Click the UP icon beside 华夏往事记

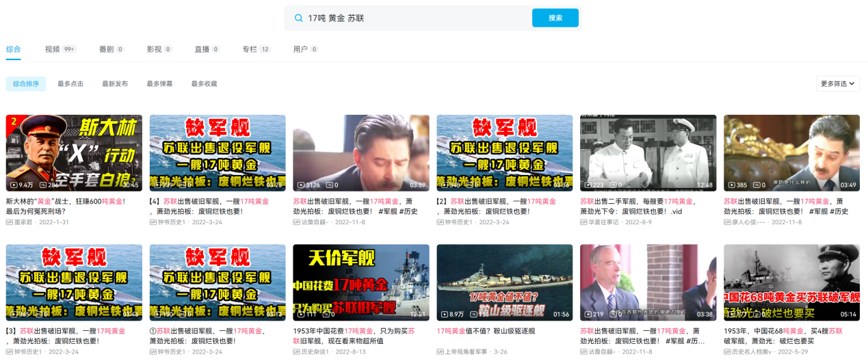pos(584,222)
